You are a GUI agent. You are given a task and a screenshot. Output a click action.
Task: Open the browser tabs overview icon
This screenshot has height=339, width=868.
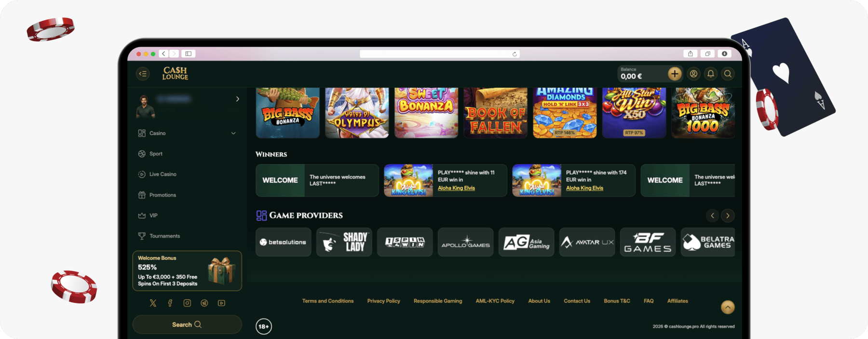coord(707,54)
